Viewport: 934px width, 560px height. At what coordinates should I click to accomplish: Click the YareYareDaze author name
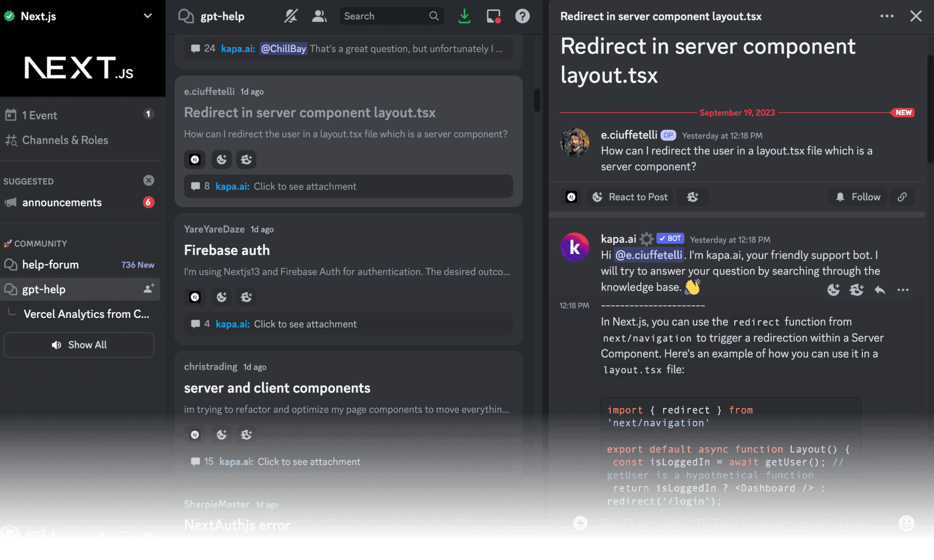[x=214, y=229]
